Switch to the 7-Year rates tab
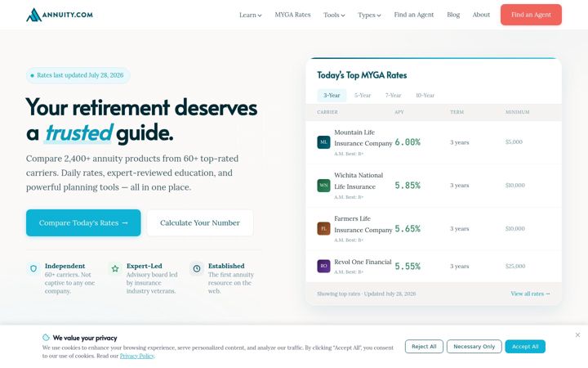This screenshot has width=588, height=368. click(x=393, y=96)
